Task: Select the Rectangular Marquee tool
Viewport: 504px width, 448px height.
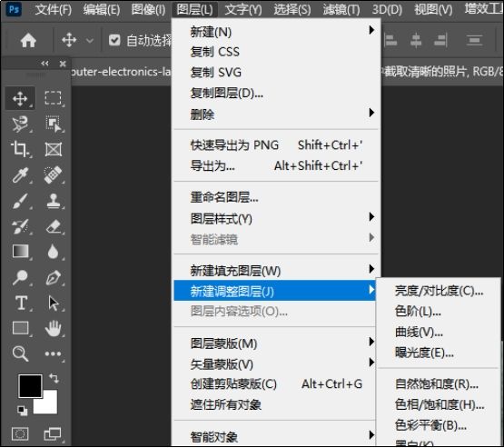Action: pyautogui.click(x=53, y=98)
